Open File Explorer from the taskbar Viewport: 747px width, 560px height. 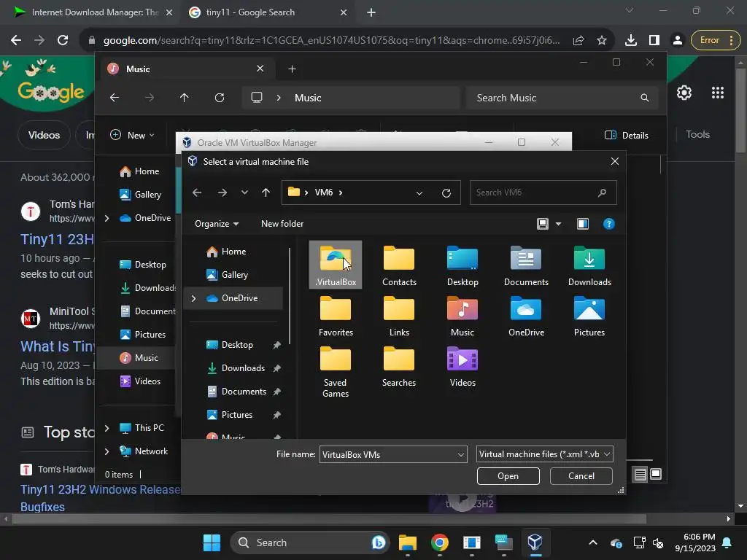408,542
